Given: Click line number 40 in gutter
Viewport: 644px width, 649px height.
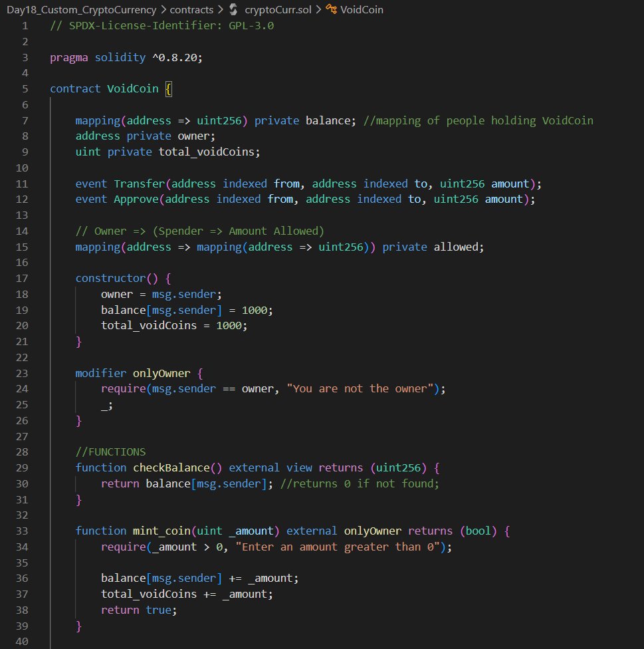Looking at the screenshot, I should (22, 642).
